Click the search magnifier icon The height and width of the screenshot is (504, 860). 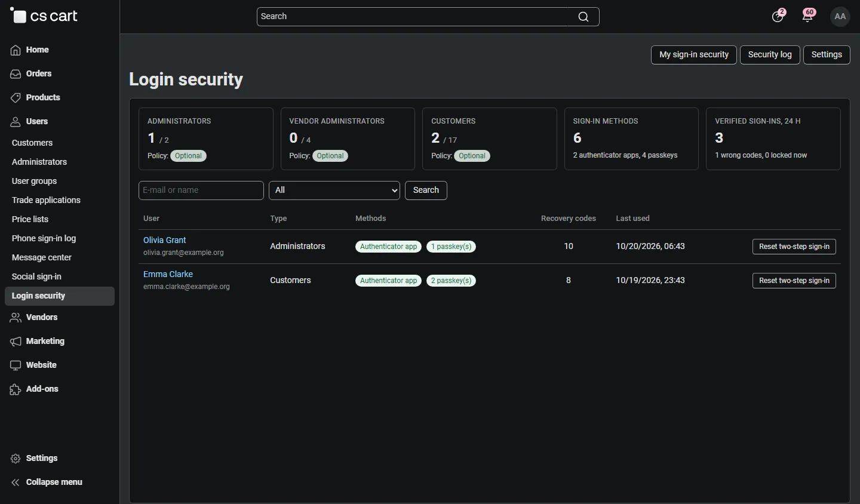point(583,17)
